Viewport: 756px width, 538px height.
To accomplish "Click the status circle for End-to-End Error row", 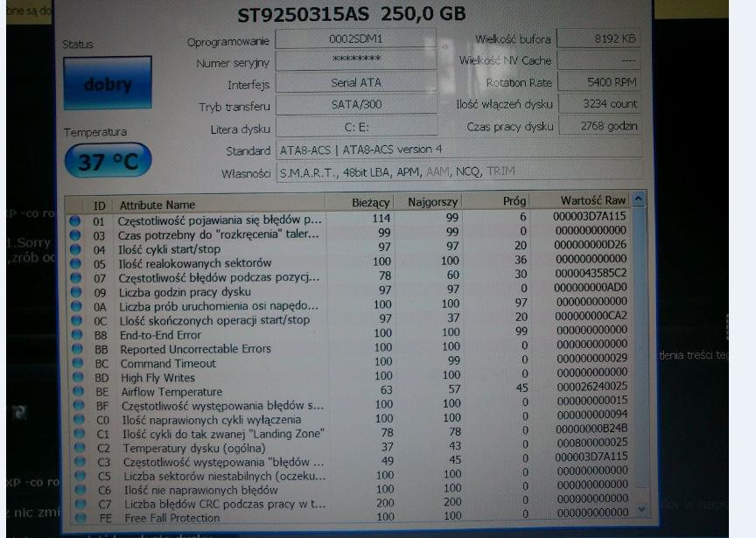I will point(77,334).
